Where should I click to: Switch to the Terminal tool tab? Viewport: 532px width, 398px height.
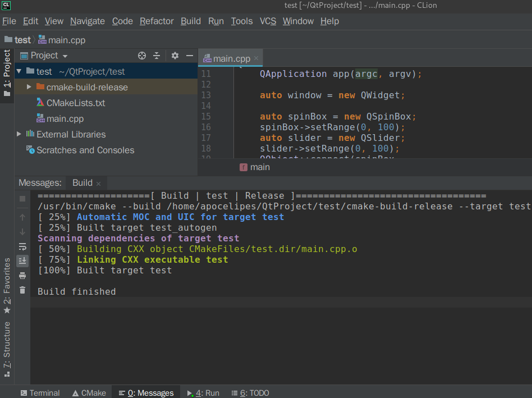coord(39,393)
